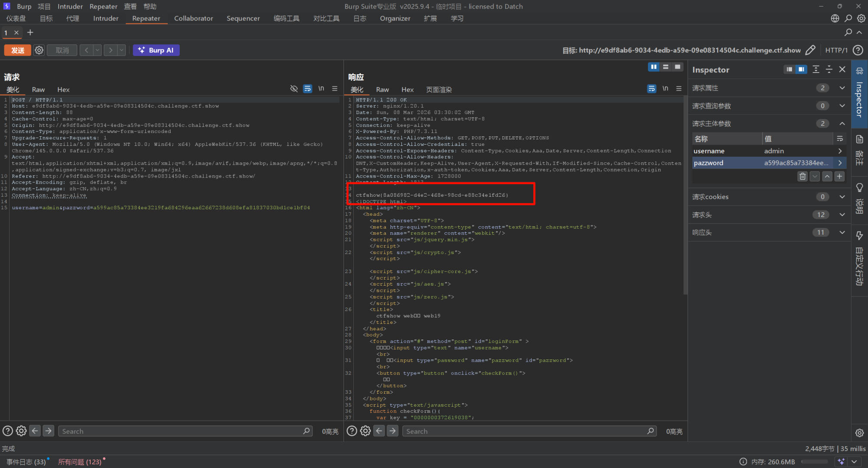The width and height of the screenshot is (868, 468).
Task: Click the Send (发送) button
Action: click(x=17, y=50)
